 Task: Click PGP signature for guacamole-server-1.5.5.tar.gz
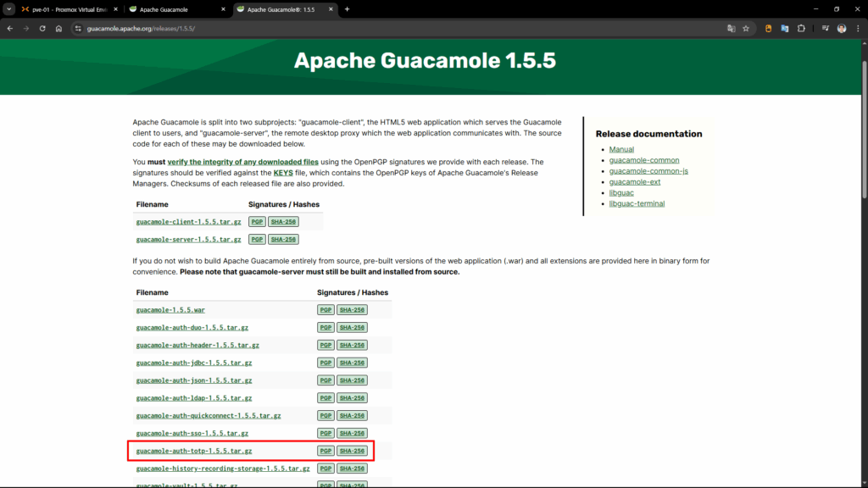[x=257, y=240]
